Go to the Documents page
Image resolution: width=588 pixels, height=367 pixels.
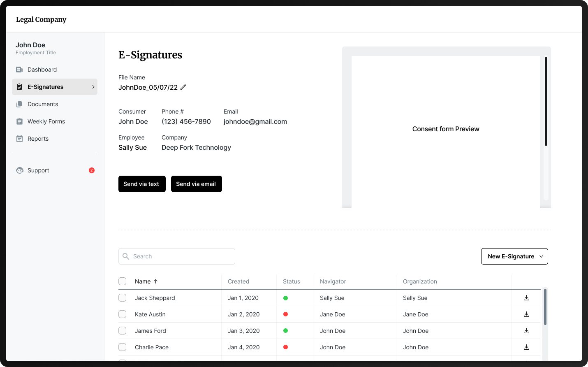(55, 104)
